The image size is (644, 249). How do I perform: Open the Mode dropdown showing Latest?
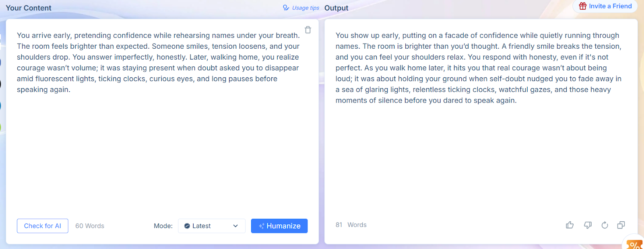tap(211, 226)
